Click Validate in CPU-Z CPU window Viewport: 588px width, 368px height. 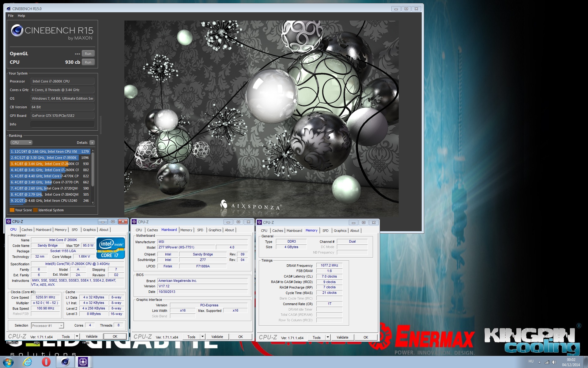pos(92,336)
